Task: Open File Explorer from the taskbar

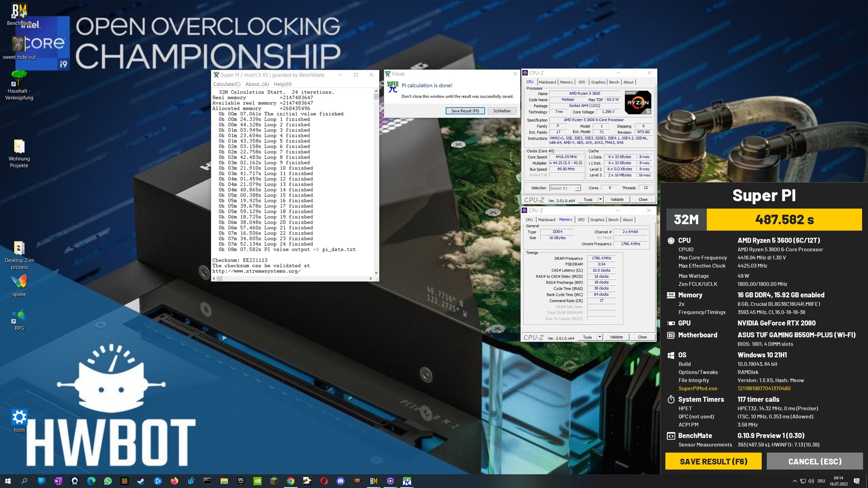Action: 224,481
